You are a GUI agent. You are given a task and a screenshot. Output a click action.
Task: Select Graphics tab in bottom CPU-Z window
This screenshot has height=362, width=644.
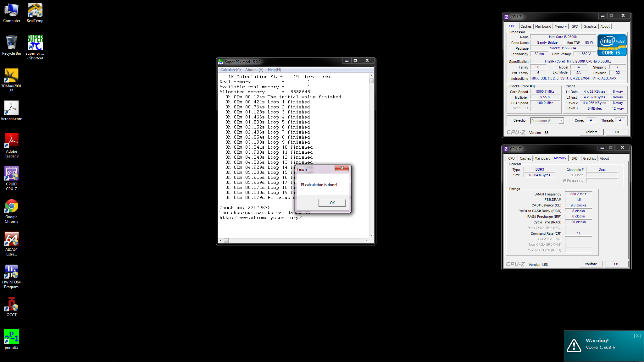[589, 158]
